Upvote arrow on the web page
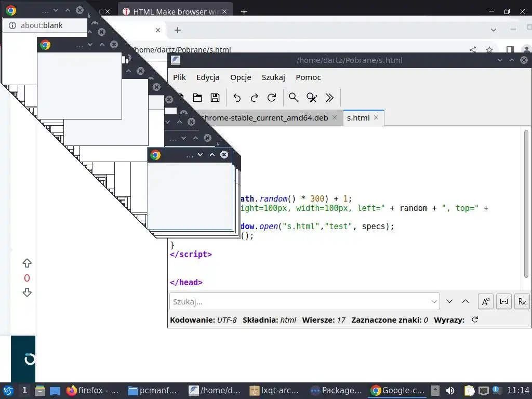Screen dimensions: 532x399 (x=27, y=263)
